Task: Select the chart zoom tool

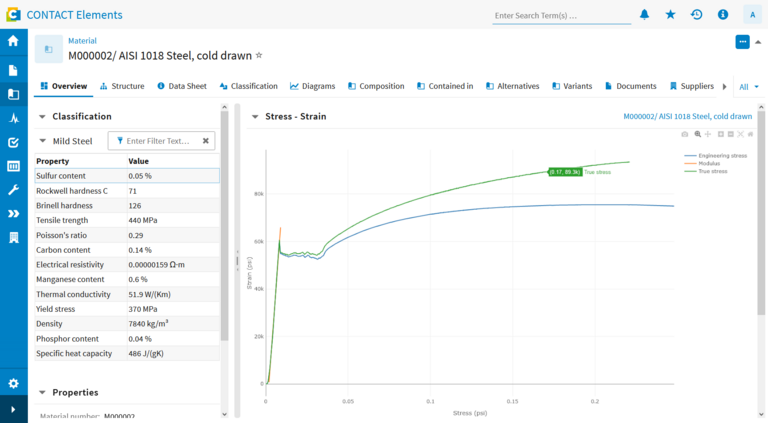Action: click(697, 134)
